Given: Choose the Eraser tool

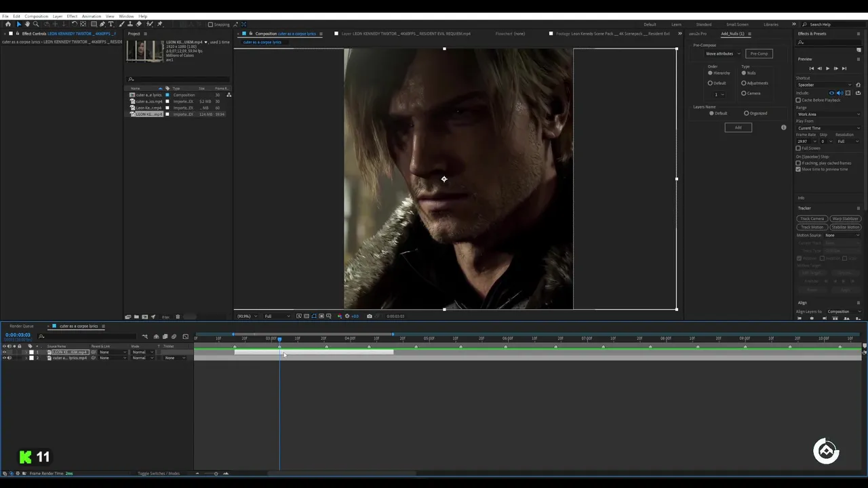Looking at the screenshot, I should click(140, 24).
